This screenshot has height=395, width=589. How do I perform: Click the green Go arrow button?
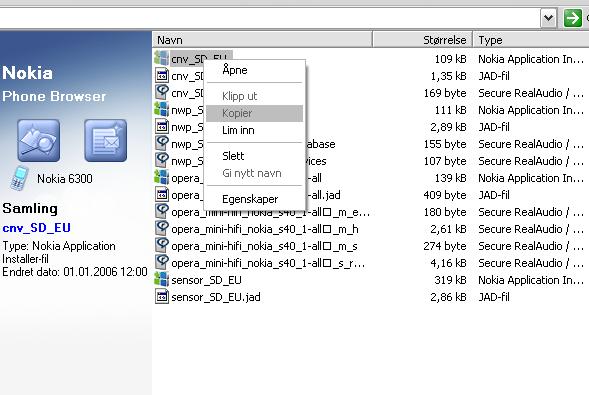click(572, 18)
